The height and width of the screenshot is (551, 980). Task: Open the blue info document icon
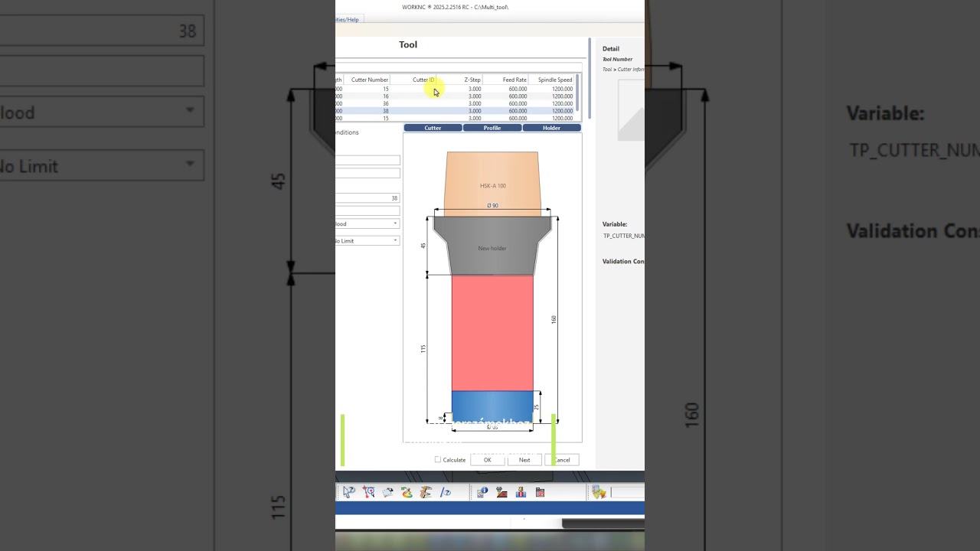[x=482, y=492]
